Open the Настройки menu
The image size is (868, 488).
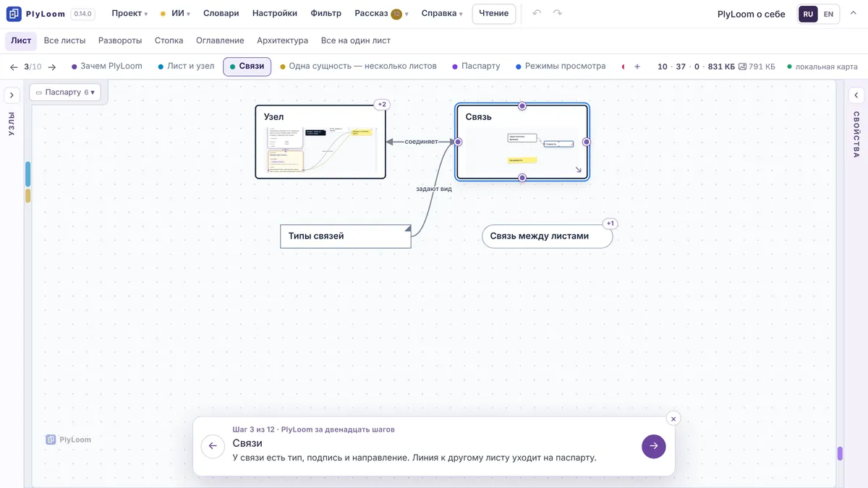[x=275, y=14]
